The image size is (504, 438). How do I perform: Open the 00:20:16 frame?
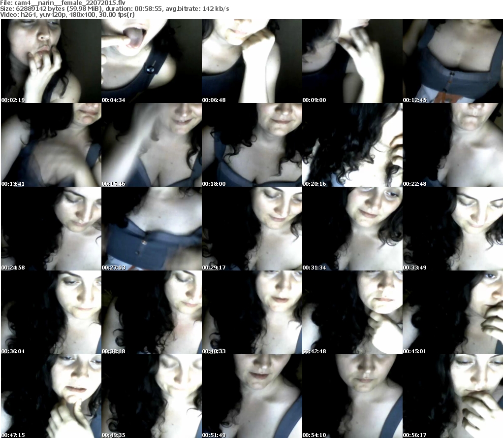point(352,145)
